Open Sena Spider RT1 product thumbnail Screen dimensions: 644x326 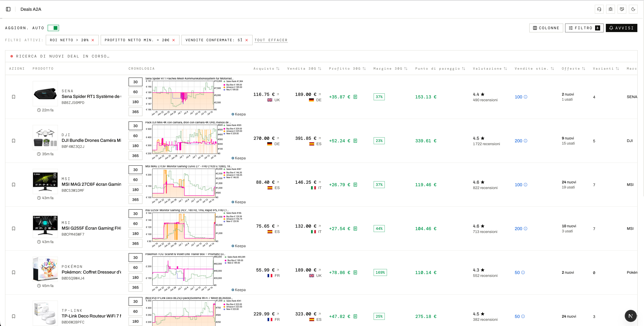pyautogui.click(x=45, y=94)
